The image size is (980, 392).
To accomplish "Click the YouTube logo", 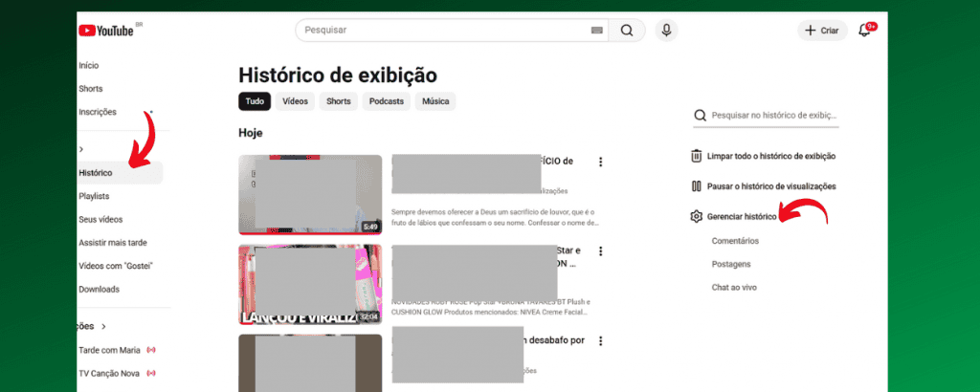I will (x=106, y=31).
